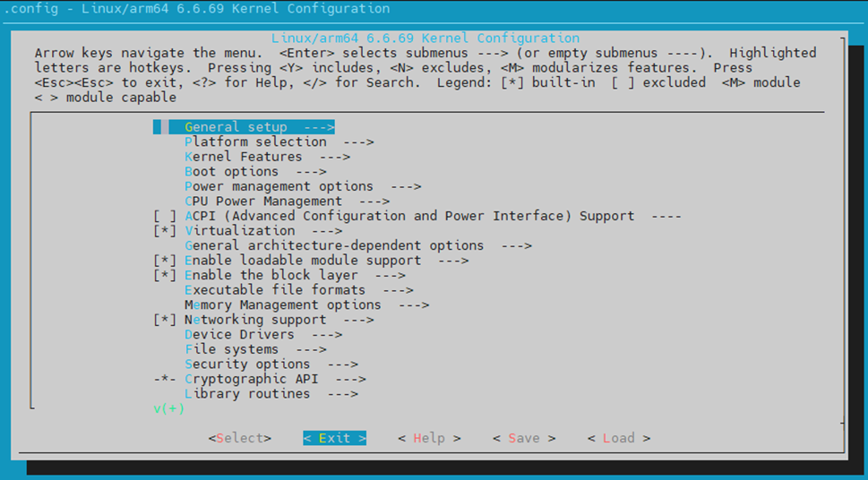Viewport: 868px width, 480px height.
Task: Click the Save button
Action: tap(524, 439)
